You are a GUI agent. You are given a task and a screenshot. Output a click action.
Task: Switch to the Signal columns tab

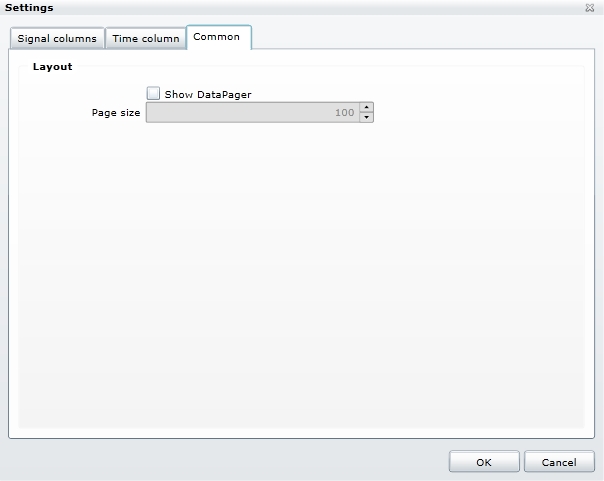tap(57, 39)
